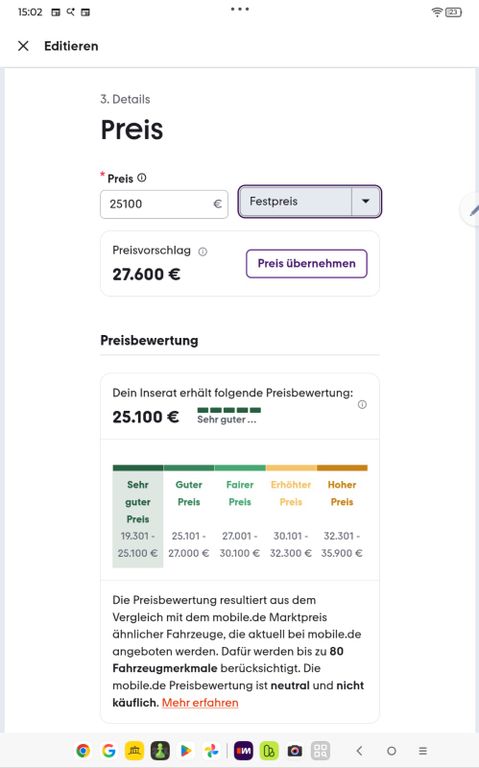Click the Preisvorschlag info icon
This screenshot has height=768, width=479.
[202, 251]
